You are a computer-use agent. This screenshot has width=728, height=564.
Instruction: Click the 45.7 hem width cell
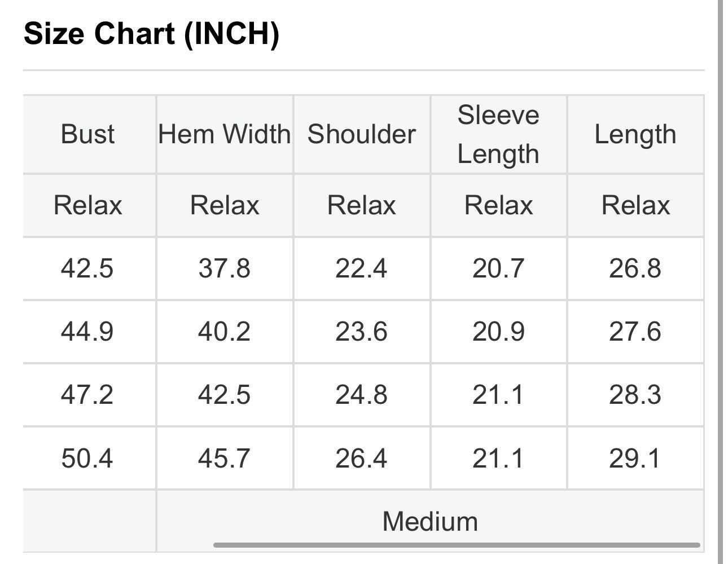(x=225, y=458)
